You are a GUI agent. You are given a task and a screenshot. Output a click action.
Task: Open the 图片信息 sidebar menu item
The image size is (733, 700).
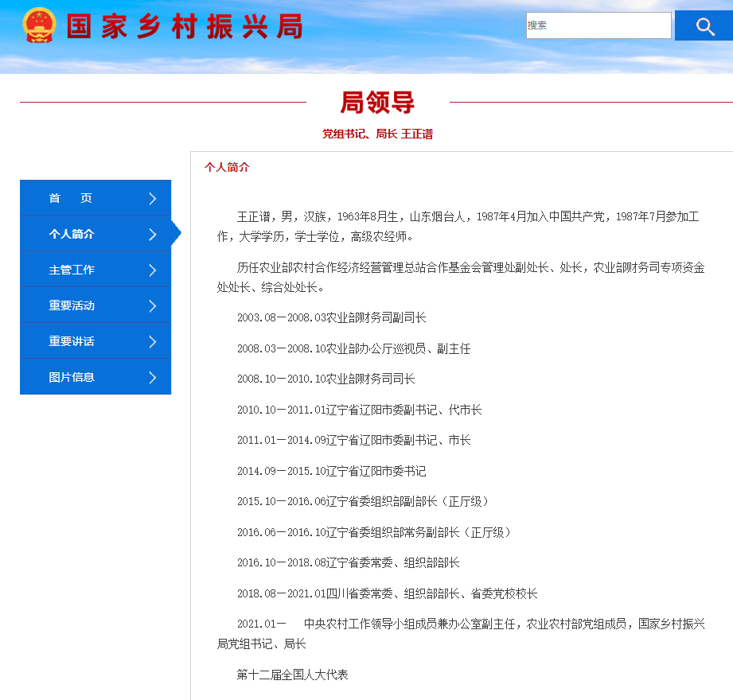tap(96, 376)
